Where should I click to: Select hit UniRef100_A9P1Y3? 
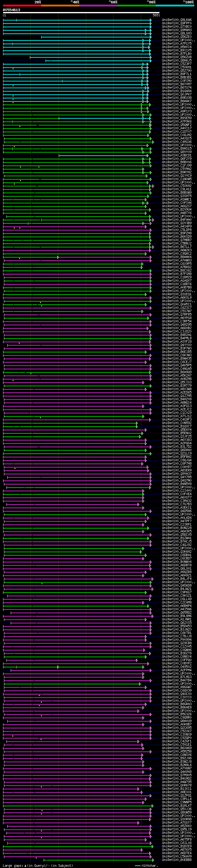pyautogui.click(x=177, y=111)
